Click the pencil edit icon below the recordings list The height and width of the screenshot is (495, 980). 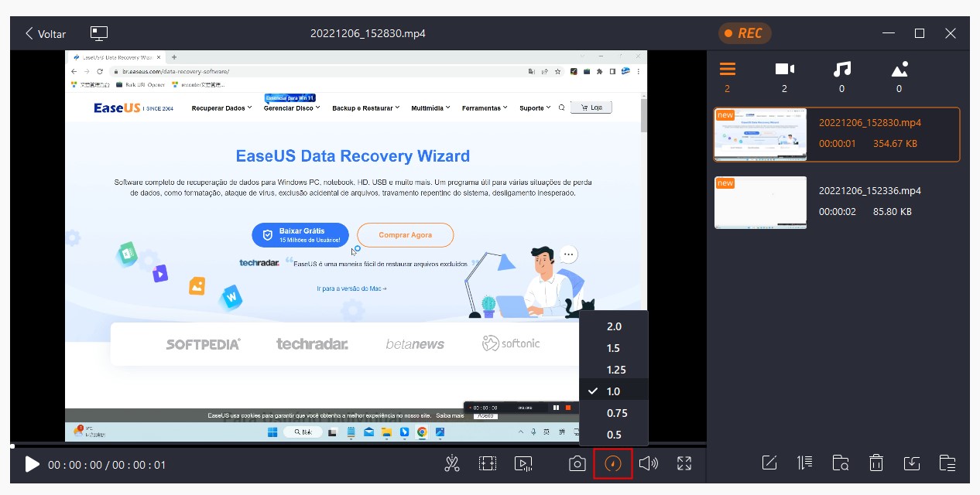(x=769, y=463)
